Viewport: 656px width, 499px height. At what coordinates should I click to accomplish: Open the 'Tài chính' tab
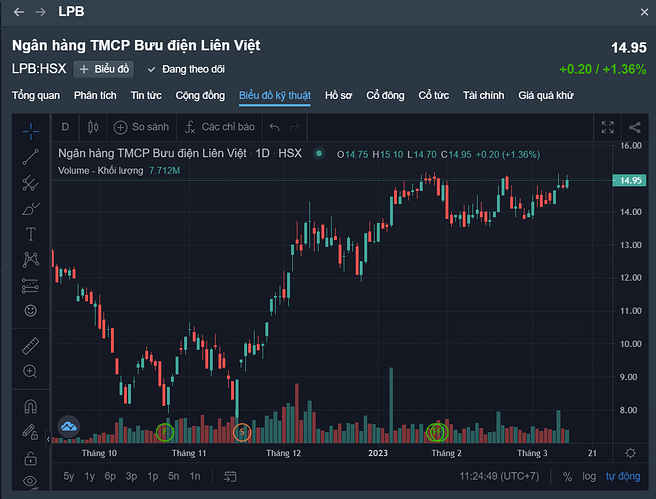click(483, 96)
